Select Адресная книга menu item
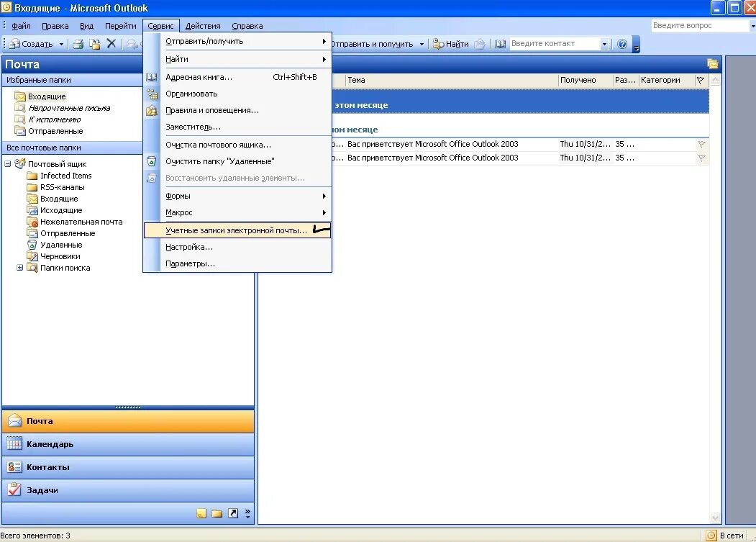The image size is (756, 542). [237, 77]
